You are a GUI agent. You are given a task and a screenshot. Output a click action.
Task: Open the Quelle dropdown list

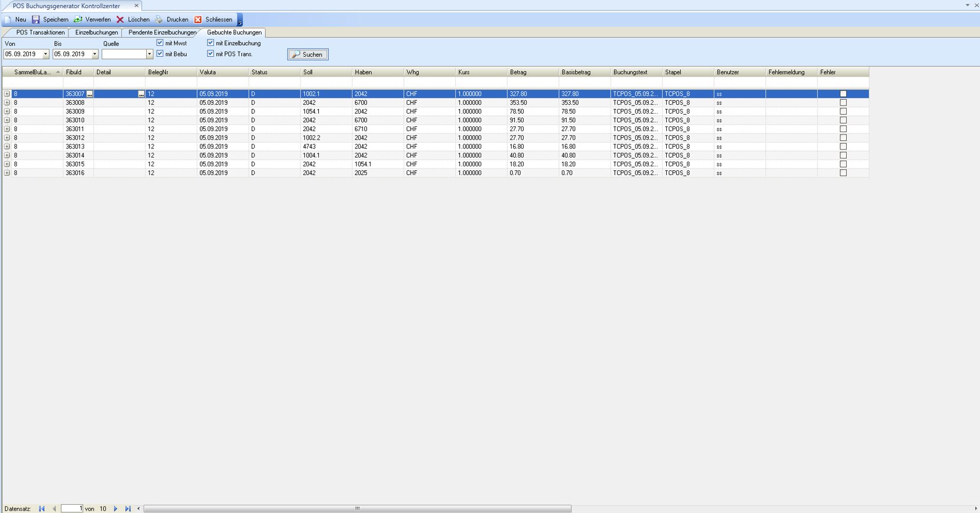[x=149, y=54]
